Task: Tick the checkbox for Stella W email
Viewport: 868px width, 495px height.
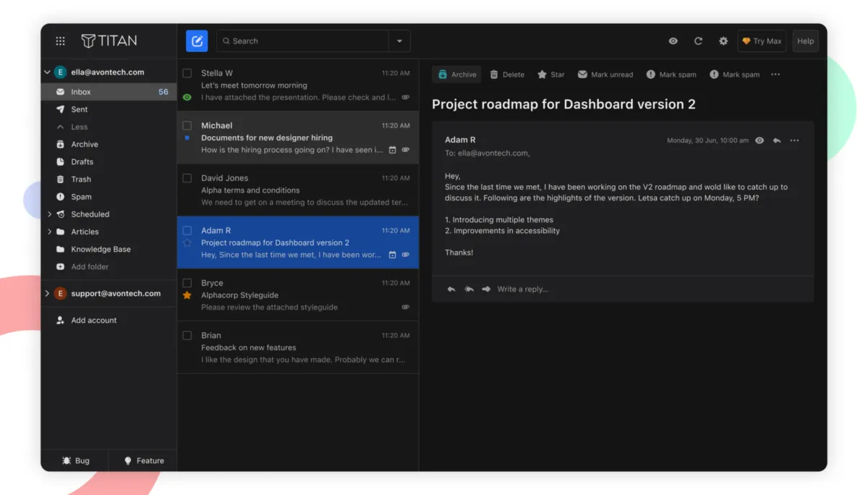Action: tap(187, 73)
